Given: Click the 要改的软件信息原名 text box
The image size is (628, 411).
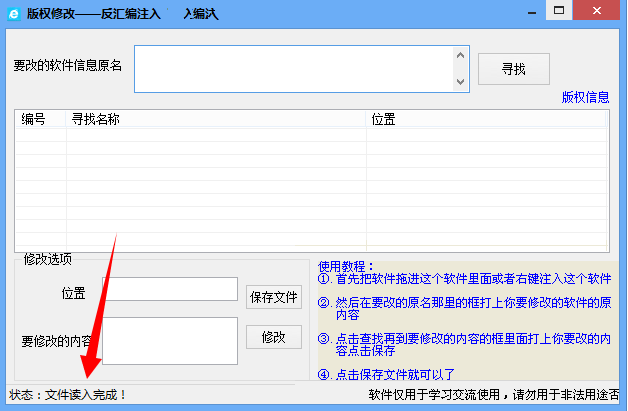Looking at the screenshot, I should click(x=293, y=69).
